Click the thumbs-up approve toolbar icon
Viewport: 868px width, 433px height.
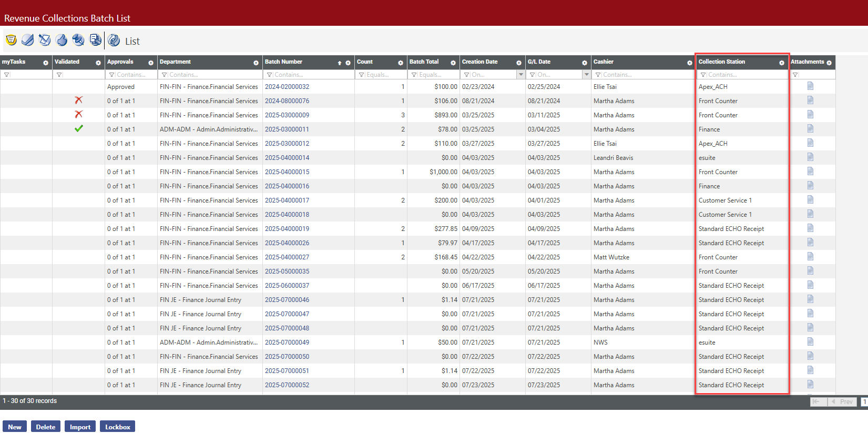(62, 40)
